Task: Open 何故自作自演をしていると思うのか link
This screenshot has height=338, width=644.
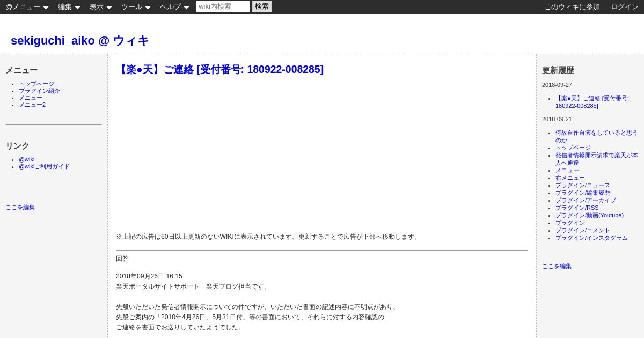Action: coord(596,136)
